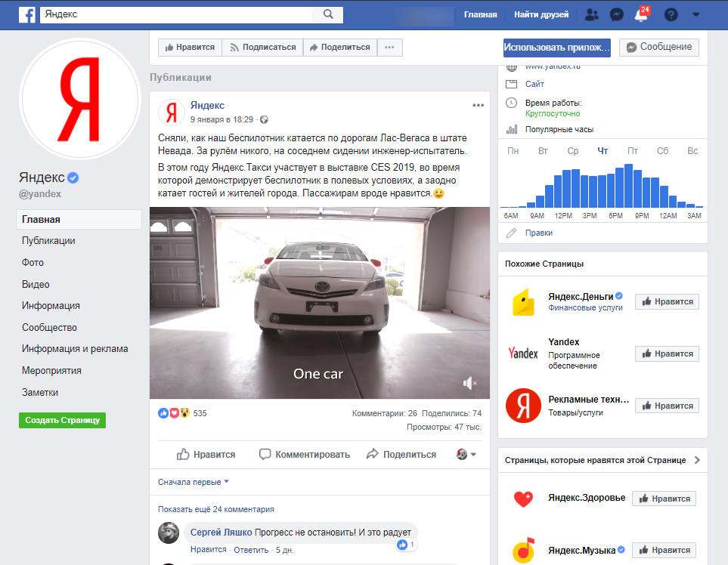
Task: Unmute the video with speaker icon
Action: (469, 383)
